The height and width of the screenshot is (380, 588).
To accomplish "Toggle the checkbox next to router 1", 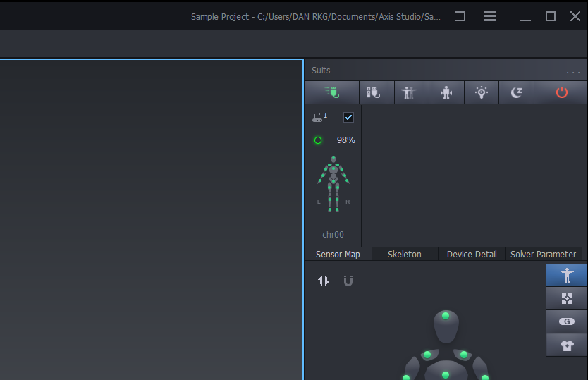I will click(348, 118).
